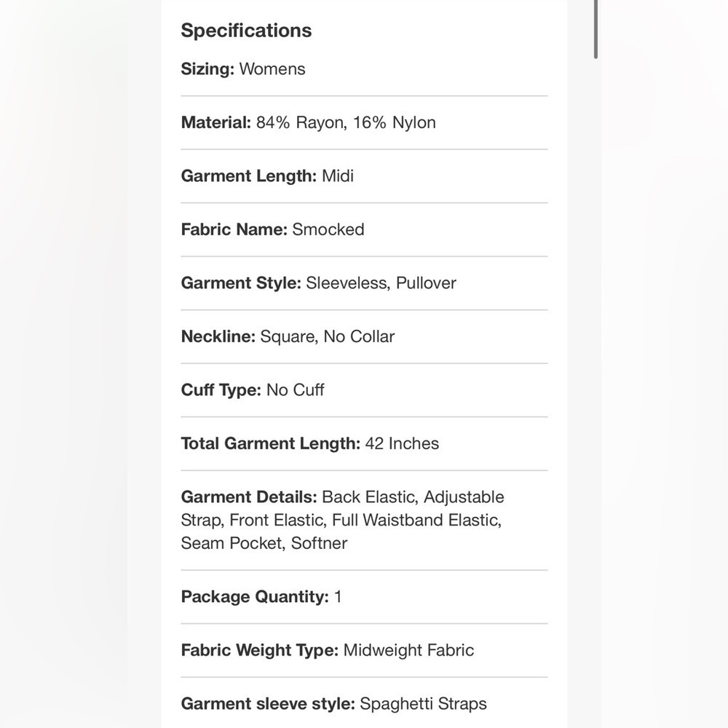This screenshot has height=728, width=728.
Task: Select the Garment Details label
Action: [249, 496]
